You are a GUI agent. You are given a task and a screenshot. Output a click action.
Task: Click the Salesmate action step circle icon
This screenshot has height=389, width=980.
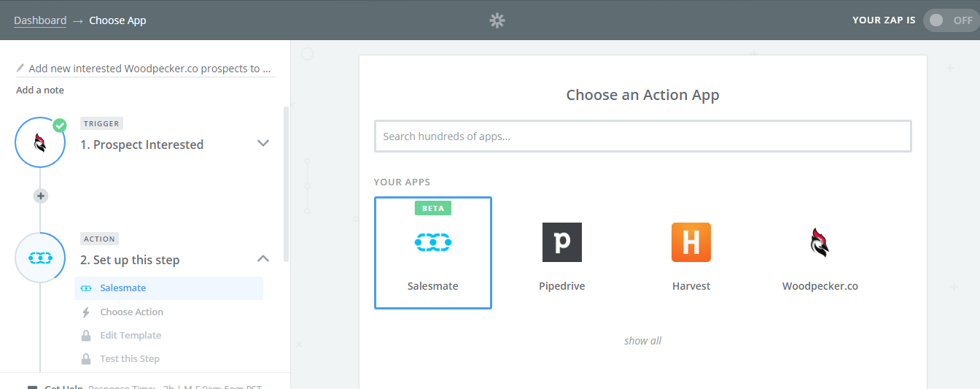pos(41,258)
